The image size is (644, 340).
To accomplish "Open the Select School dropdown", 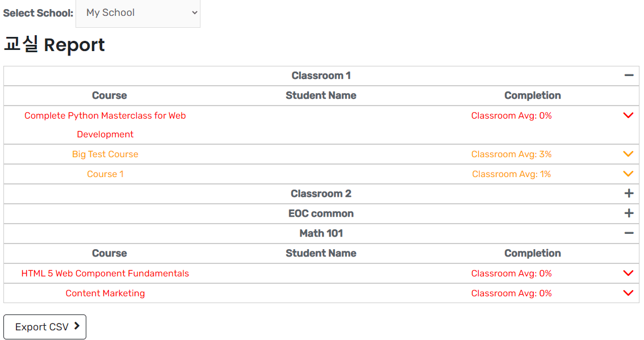I will click(138, 12).
